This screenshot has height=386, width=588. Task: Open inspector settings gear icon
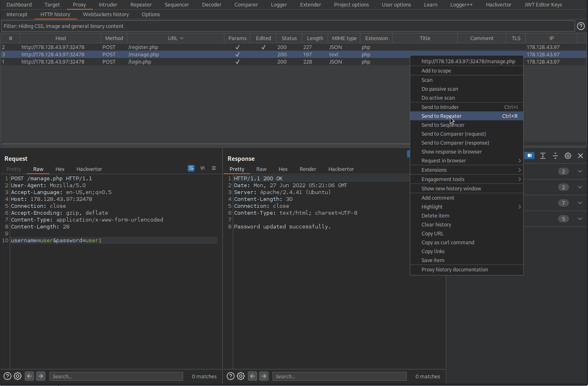(568, 156)
